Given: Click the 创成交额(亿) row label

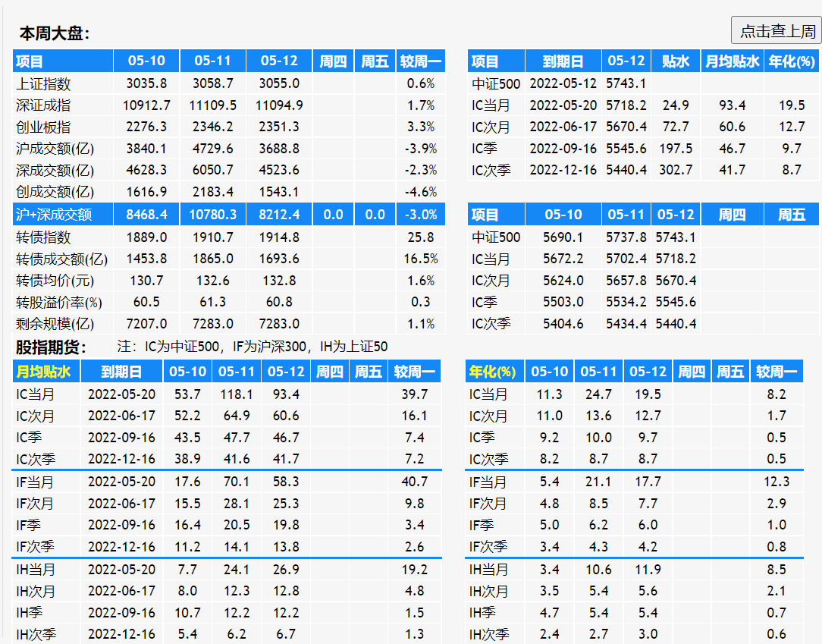Looking at the screenshot, I should pyautogui.click(x=55, y=192).
